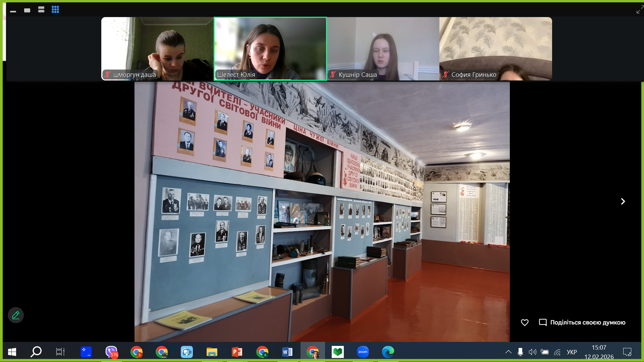Enter full screen with expand arrows icon

(x=639, y=10)
